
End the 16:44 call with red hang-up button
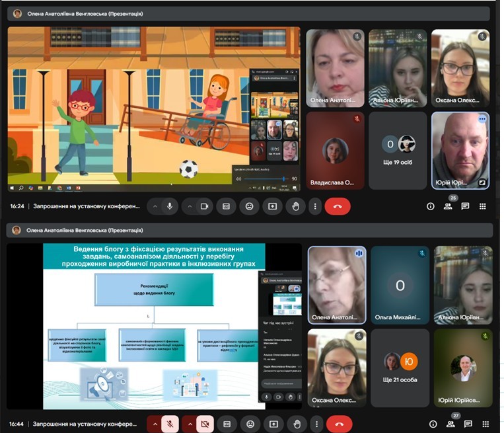coord(340,424)
